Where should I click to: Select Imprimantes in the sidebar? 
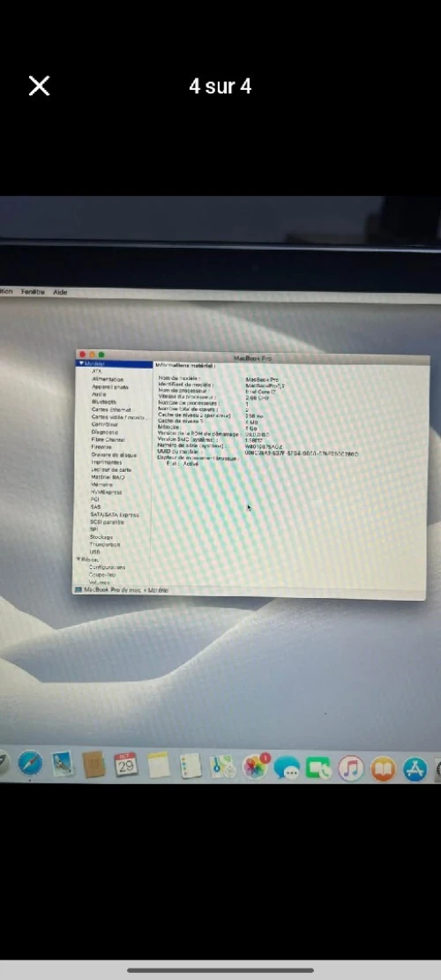(x=106, y=462)
